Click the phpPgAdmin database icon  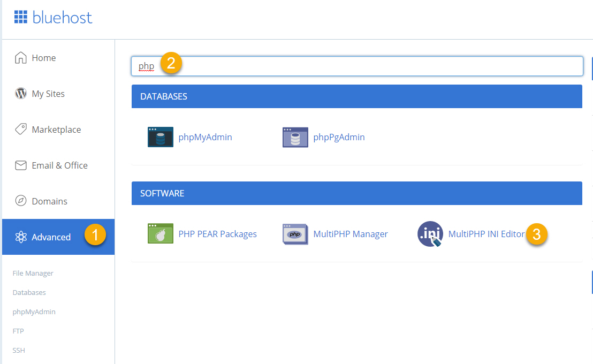pyautogui.click(x=295, y=137)
